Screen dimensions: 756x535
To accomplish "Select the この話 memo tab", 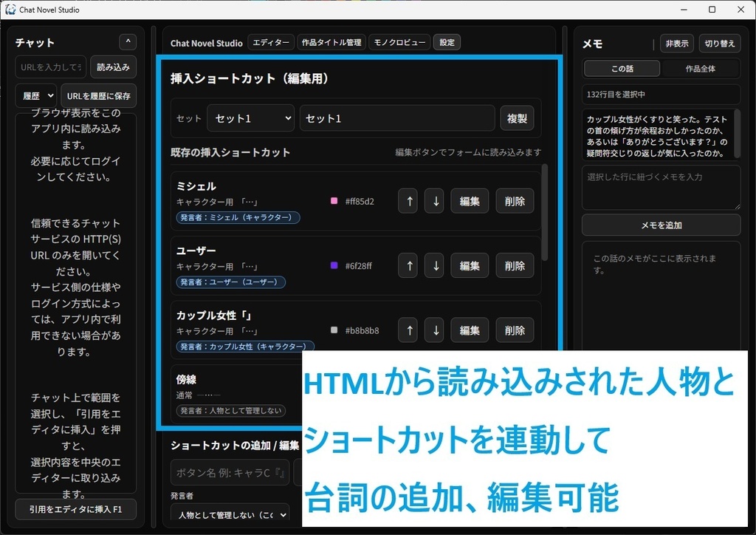I will [x=622, y=69].
